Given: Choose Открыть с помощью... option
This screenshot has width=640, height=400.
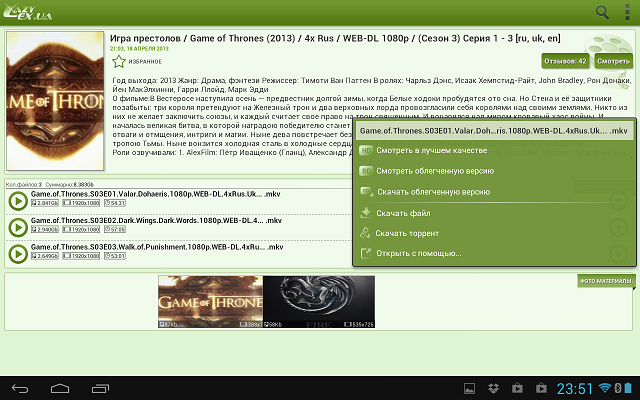Looking at the screenshot, I should 494,253.
